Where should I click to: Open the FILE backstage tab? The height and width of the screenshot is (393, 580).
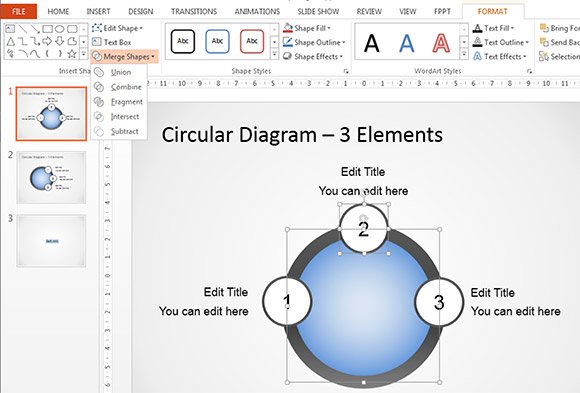18,11
